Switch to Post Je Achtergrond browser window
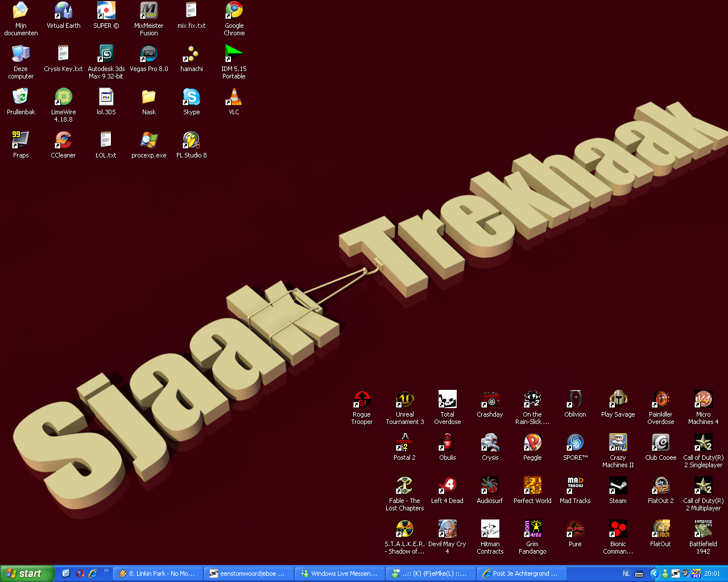The width and height of the screenshot is (728, 582). click(522, 573)
